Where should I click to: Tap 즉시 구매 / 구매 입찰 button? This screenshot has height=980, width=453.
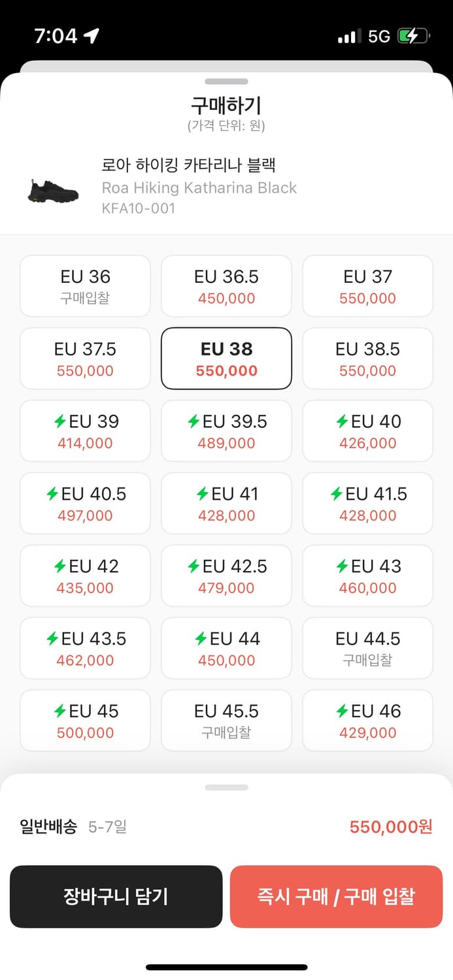(x=337, y=896)
